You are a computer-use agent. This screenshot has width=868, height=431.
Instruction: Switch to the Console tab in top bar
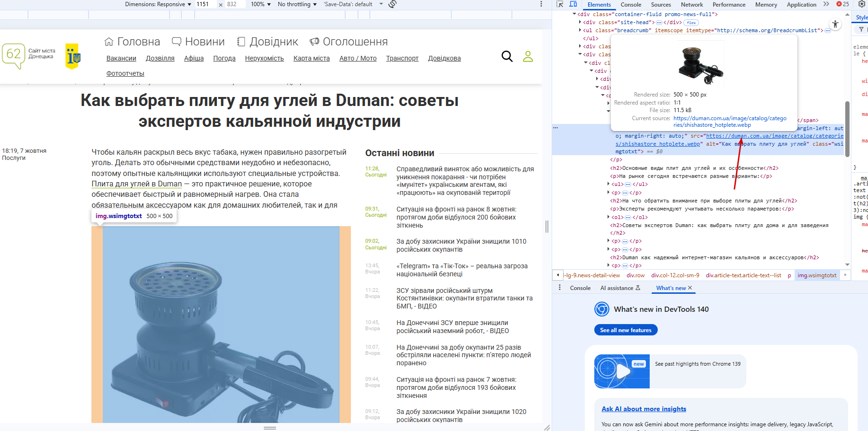[x=631, y=5]
